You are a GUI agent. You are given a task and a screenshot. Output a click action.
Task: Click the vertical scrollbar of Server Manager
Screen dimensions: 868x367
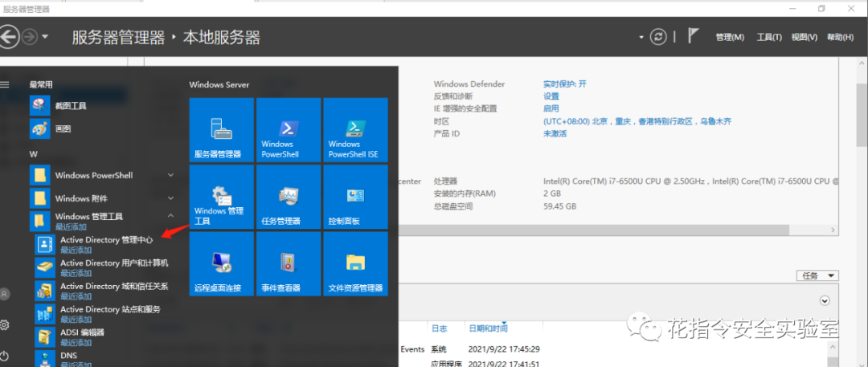point(862,113)
